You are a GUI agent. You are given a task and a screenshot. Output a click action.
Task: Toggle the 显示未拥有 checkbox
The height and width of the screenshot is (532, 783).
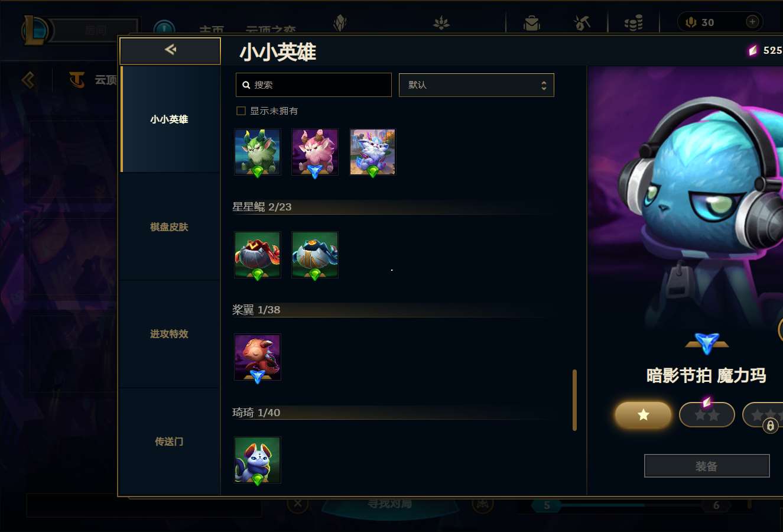[241, 111]
